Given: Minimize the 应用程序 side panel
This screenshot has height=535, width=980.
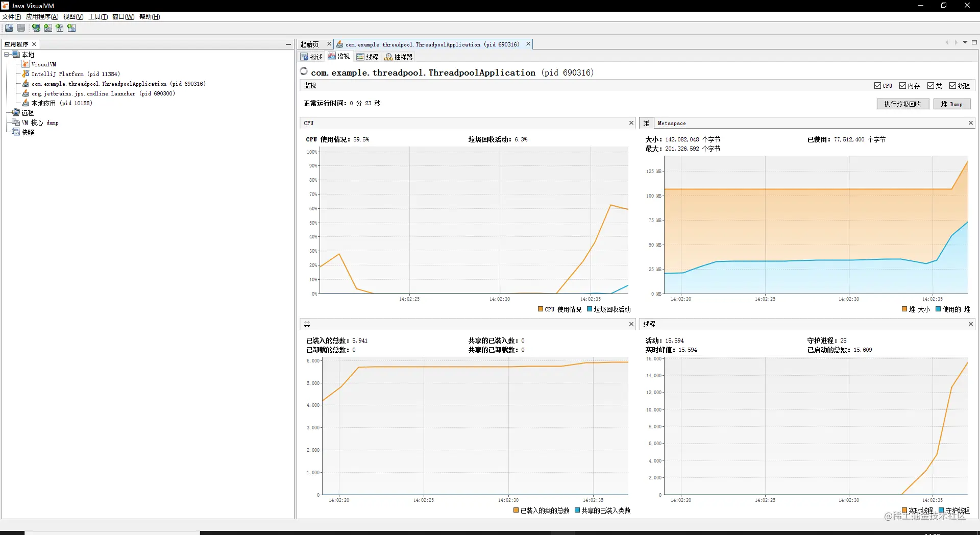Looking at the screenshot, I should point(288,44).
